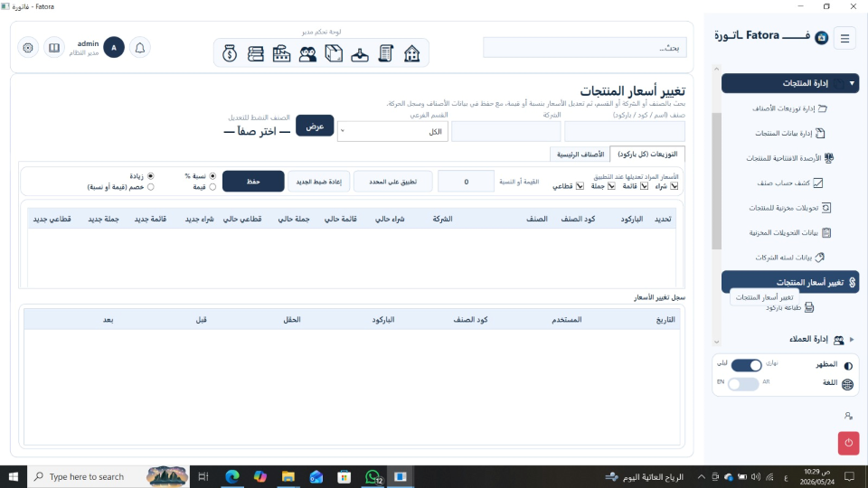Toggle the قطاعي price checkbox
868x488 pixels.
(580, 186)
